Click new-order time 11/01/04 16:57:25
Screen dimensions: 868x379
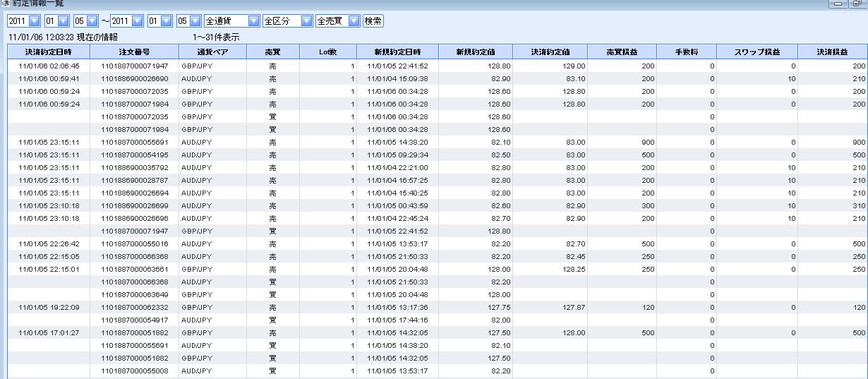click(397, 180)
